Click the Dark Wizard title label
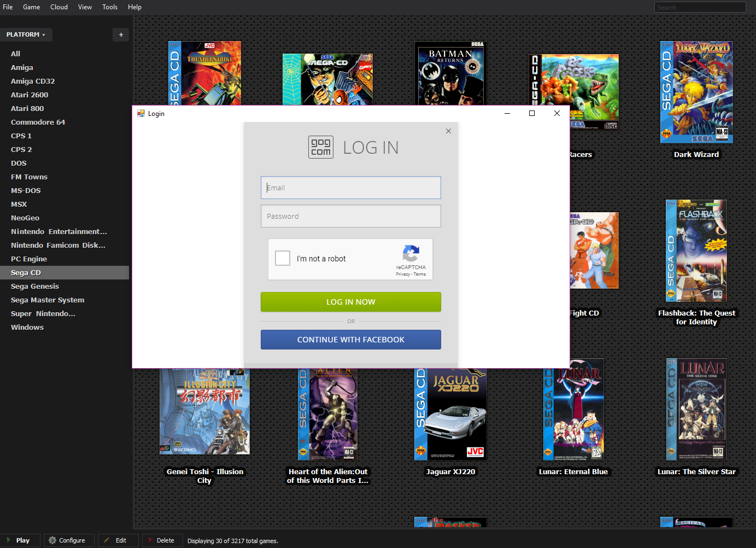Image resolution: width=756 pixels, height=548 pixels. [x=696, y=154]
